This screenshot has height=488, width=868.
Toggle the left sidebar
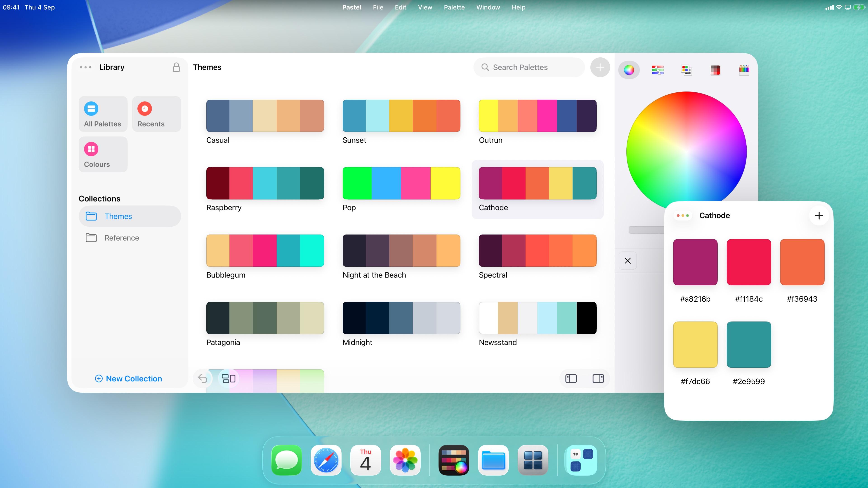[x=571, y=379]
